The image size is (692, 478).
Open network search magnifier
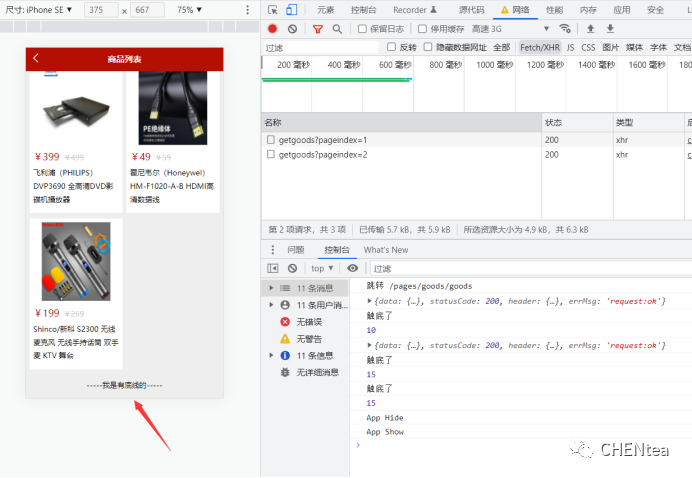click(337, 29)
